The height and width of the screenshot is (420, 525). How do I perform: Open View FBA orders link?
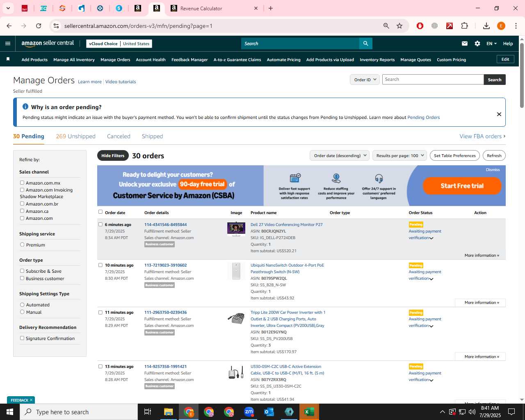(x=482, y=136)
